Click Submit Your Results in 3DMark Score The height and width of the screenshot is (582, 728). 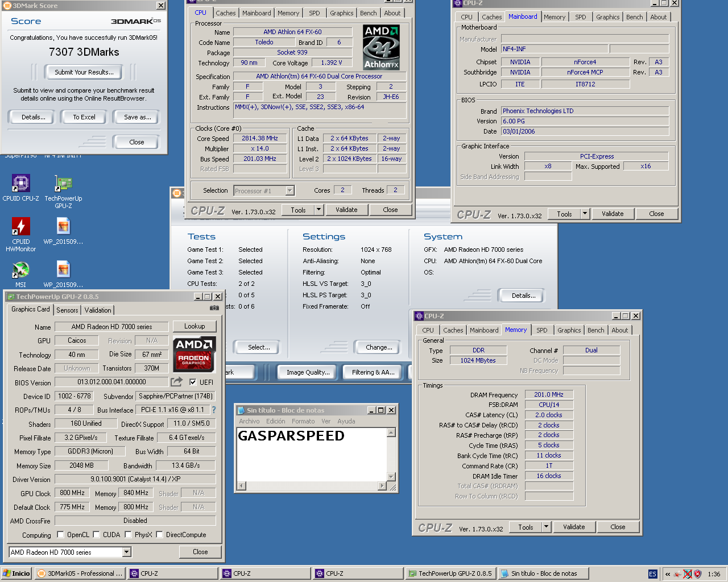[84, 72]
